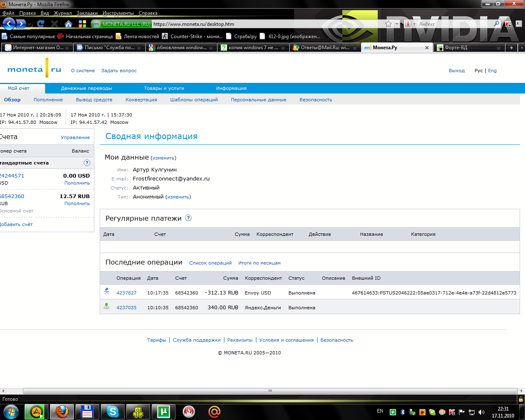Open the floppy disk app in taskbar

click(87, 411)
